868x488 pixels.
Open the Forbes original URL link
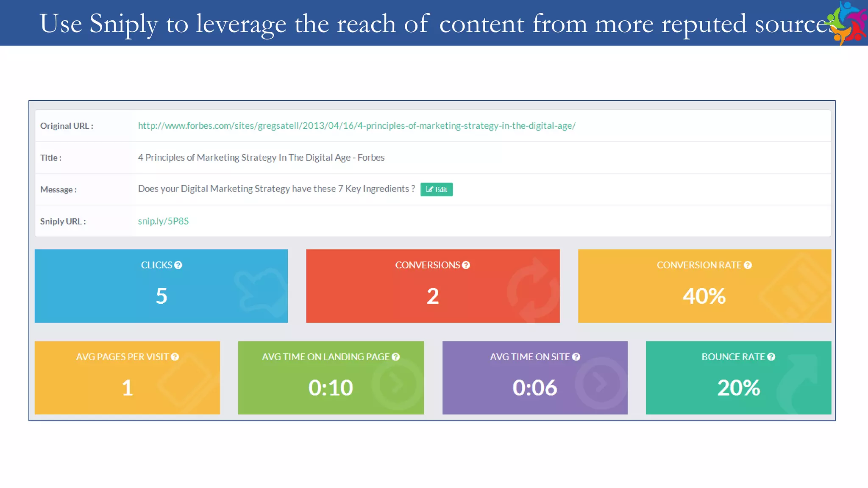(356, 126)
